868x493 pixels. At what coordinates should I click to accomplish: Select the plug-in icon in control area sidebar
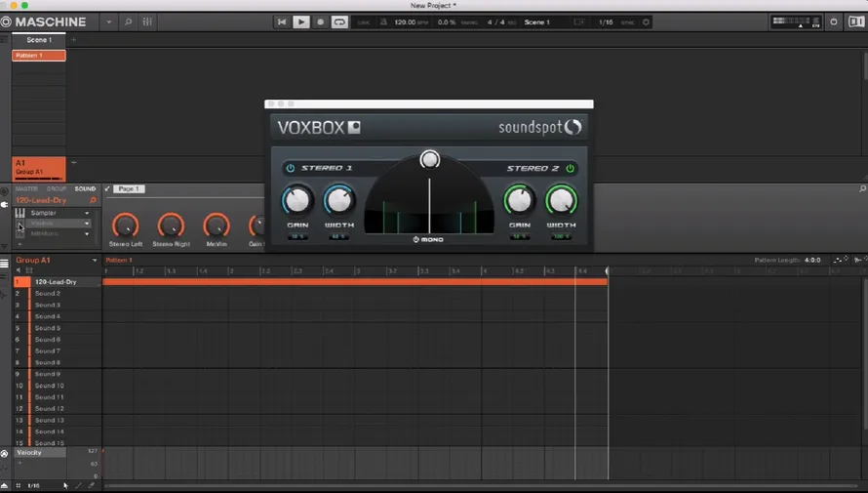click(x=5, y=204)
